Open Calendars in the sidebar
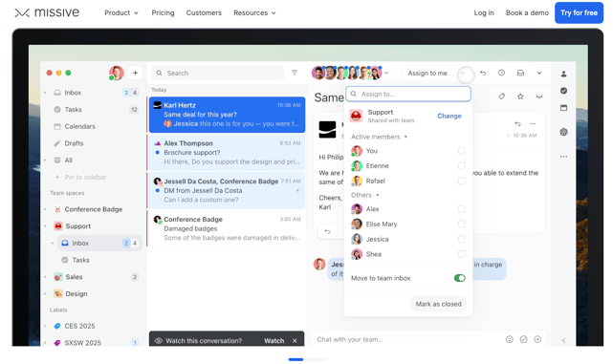613x364 pixels. (79, 126)
